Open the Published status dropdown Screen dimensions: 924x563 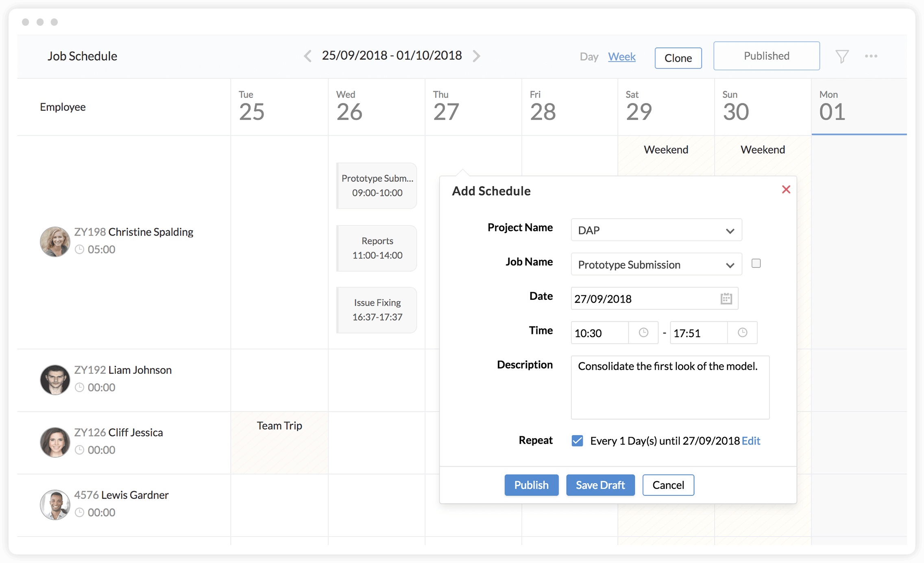click(766, 56)
